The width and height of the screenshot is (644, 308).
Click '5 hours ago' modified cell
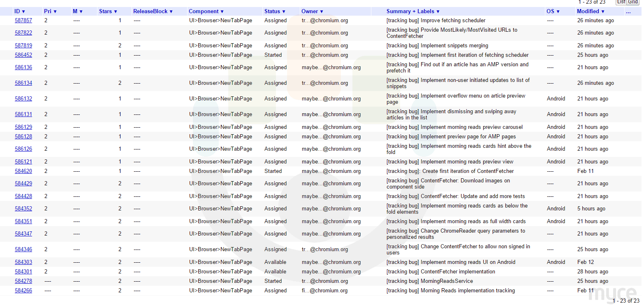(x=591, y=209)
